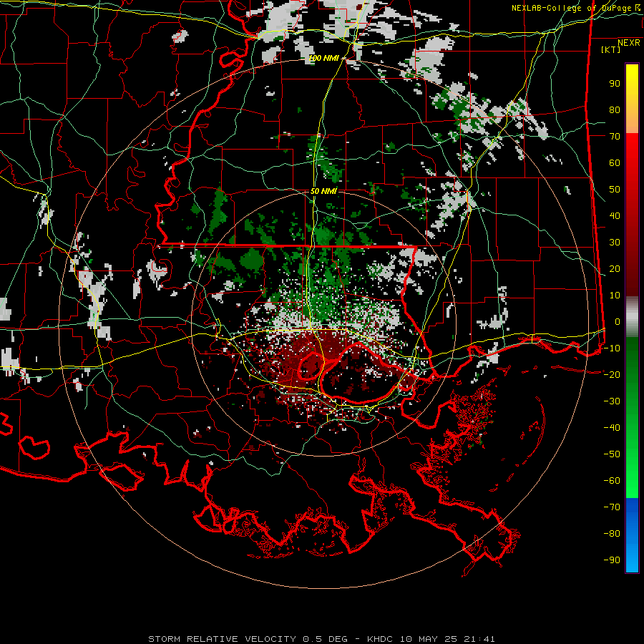Click the 90 value on velocity scale
This screenshot has width=644, height=644.
click(615, 84)
